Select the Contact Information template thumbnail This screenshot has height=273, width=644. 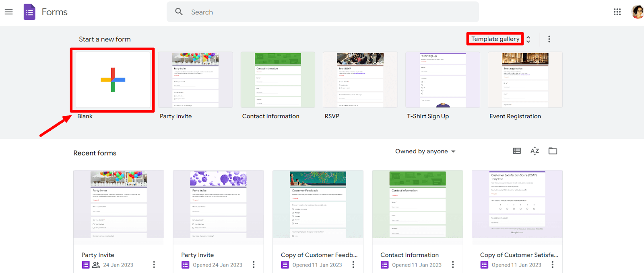[278, 80]
